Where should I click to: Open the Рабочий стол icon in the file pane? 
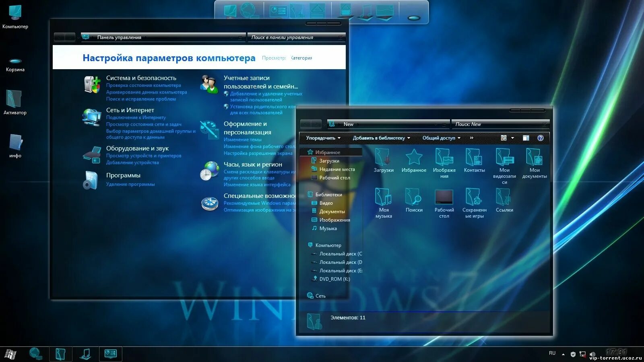(444, 197)
